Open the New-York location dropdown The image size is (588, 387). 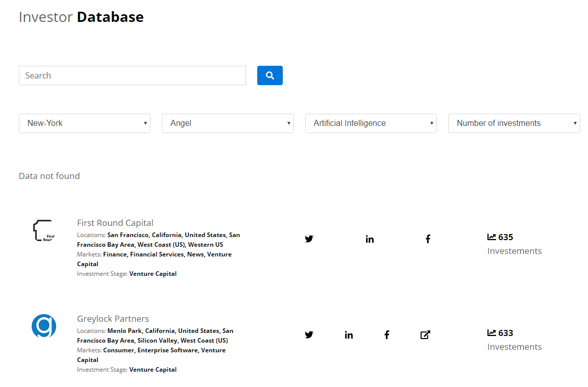pyautogui.click(x=84, y=123)
